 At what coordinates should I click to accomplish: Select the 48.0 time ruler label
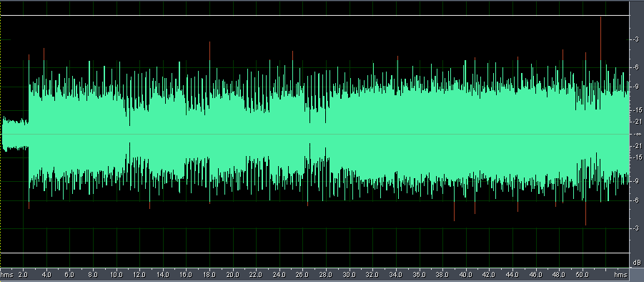[559, 274]
